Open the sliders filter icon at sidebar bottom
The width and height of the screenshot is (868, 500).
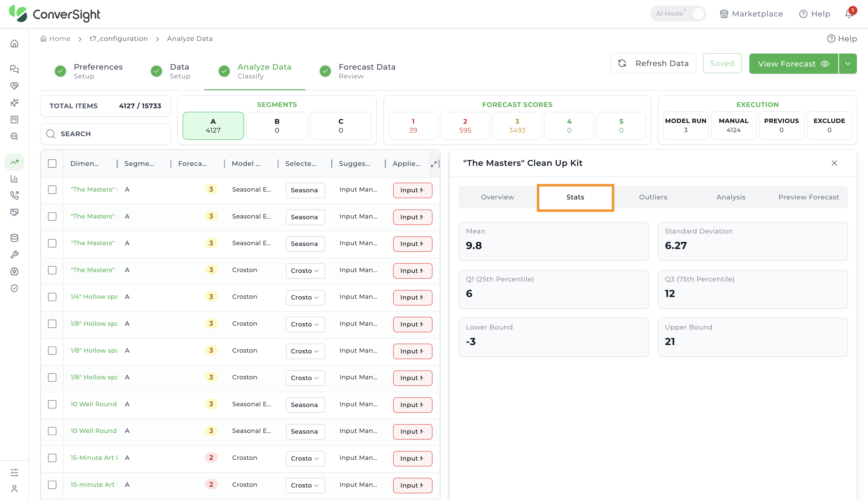pos(14,473)
